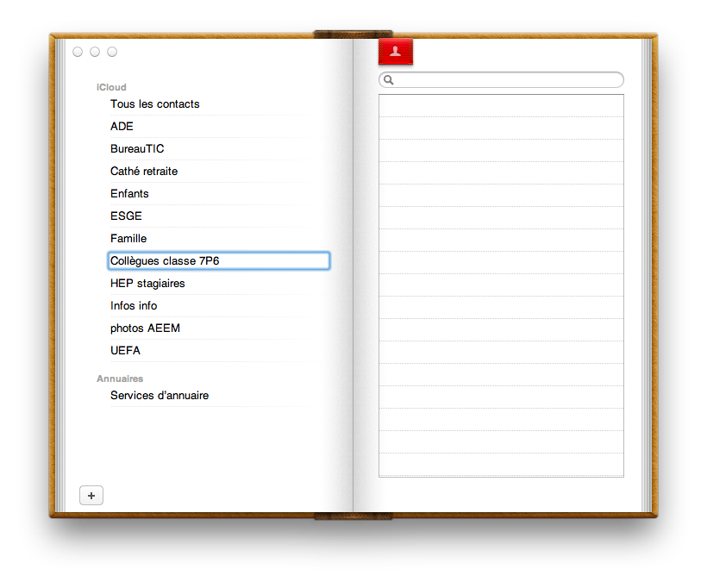Click inside the contact search field
Viewport: 707px width, 588px height.
tap(507, 80)
